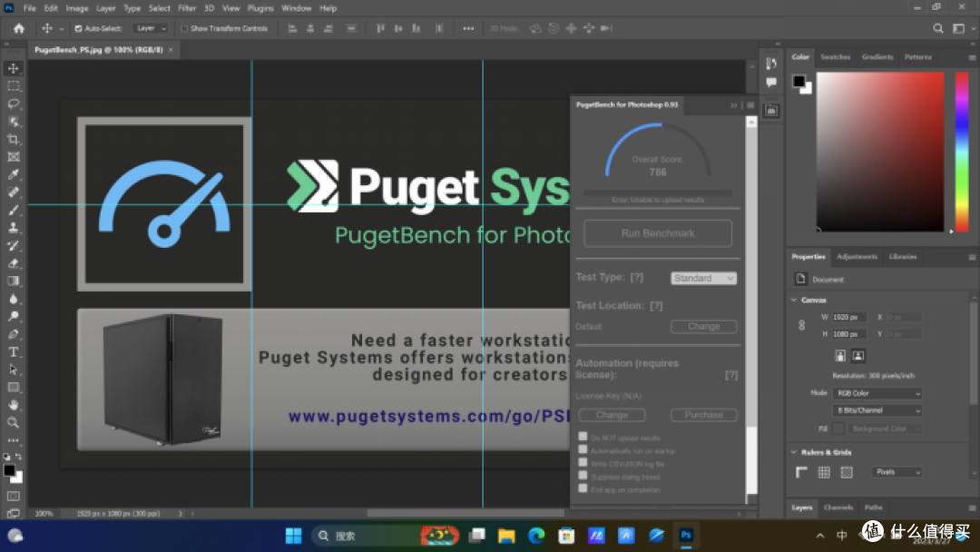Open collapsed Comments panel speech bubble icon
The image size is (980, 552).
pos(771,82)
